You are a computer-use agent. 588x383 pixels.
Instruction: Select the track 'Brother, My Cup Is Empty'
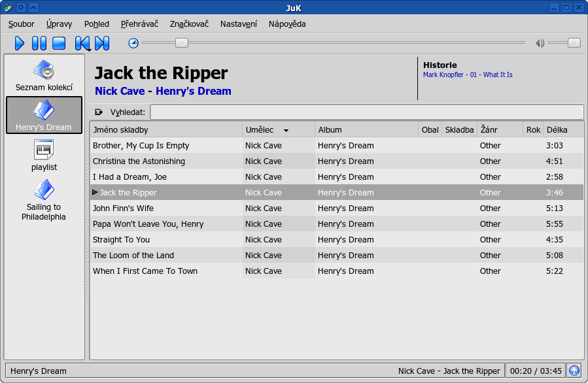point(336,145)
